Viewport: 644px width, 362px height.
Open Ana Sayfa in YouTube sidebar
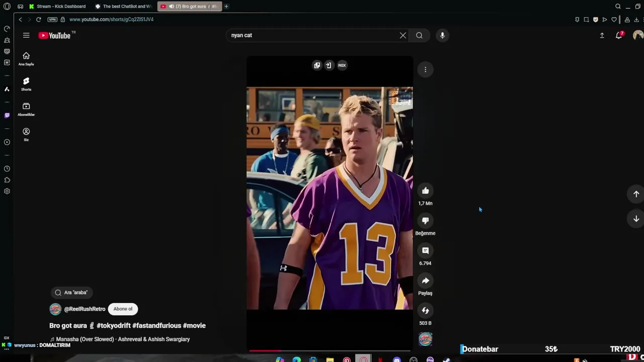click(26, 59)
